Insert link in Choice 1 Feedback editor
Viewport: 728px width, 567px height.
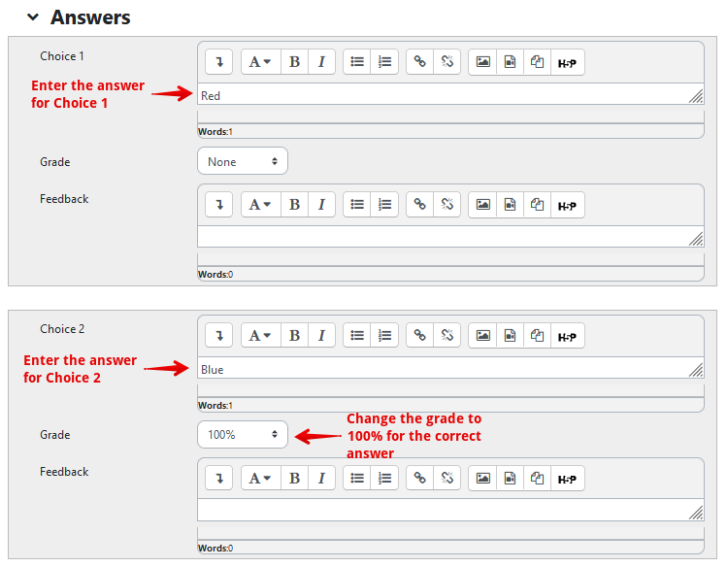[419, 205]
